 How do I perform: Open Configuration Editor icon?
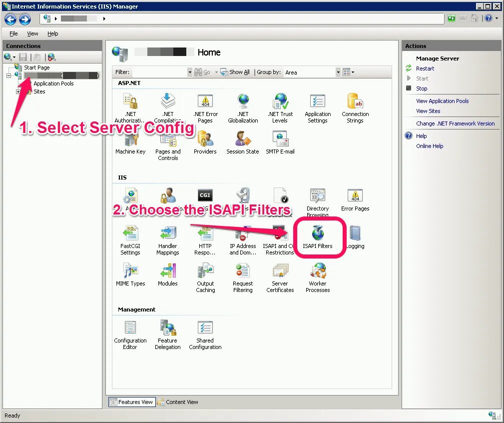tap(130, 335)
